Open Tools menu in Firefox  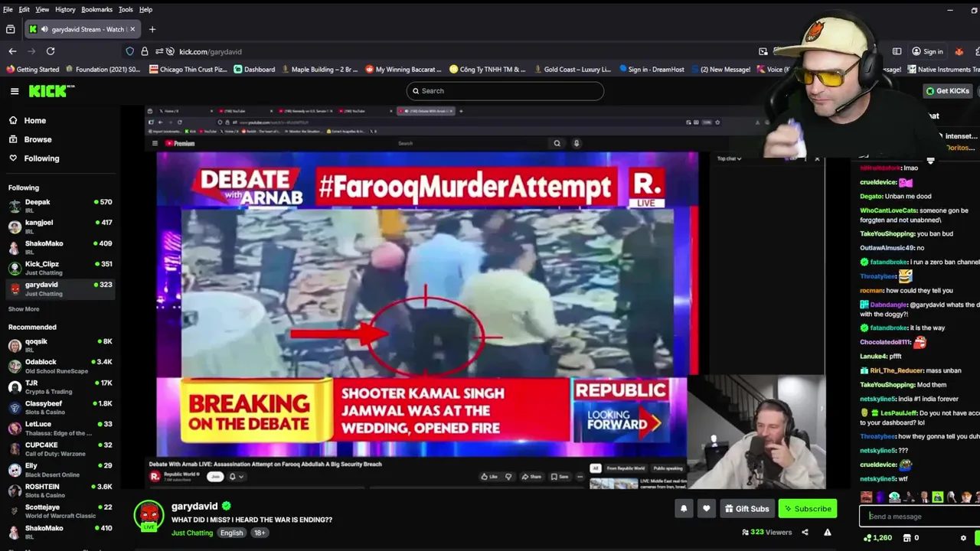[126, 9]
